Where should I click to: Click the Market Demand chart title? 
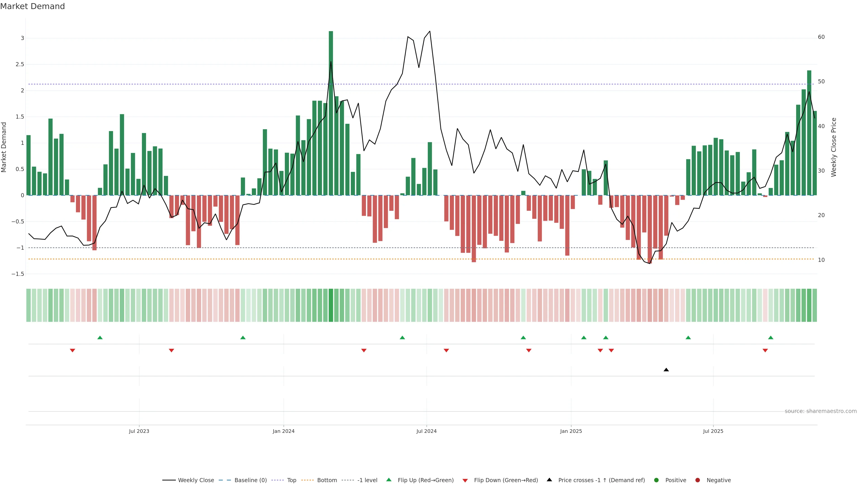pos(32,6)
